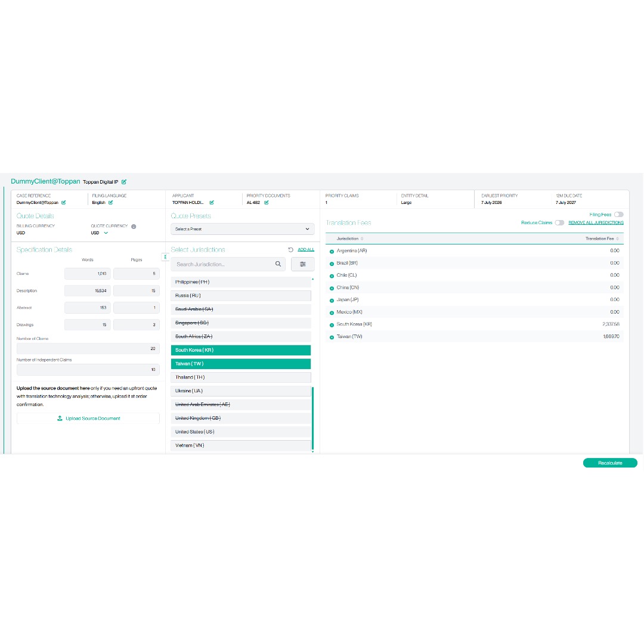The width and height of the screenshot is (644, 644).
Task: Collapse the Specification Details panel arrow
Action: point(165,257)
